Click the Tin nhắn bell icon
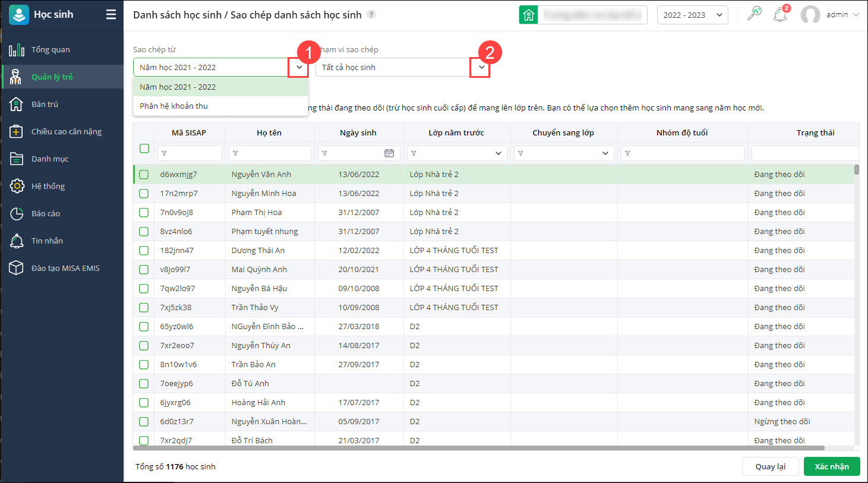Image resolution: width=868 pixels, height=483 pixels. point(17,241)
